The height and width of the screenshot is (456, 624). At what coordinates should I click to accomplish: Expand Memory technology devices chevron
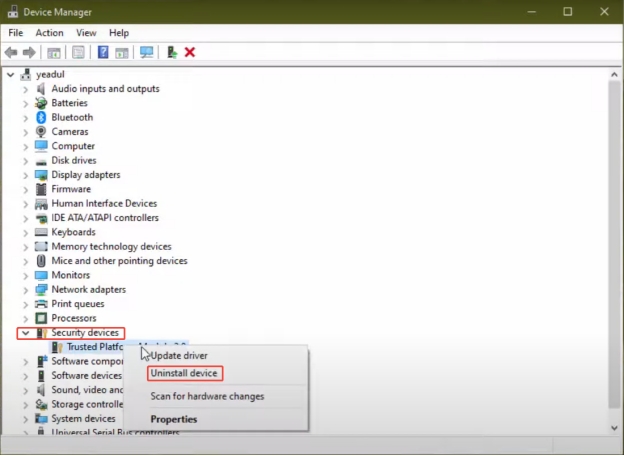pyautogui.click(x=25, y=247)
